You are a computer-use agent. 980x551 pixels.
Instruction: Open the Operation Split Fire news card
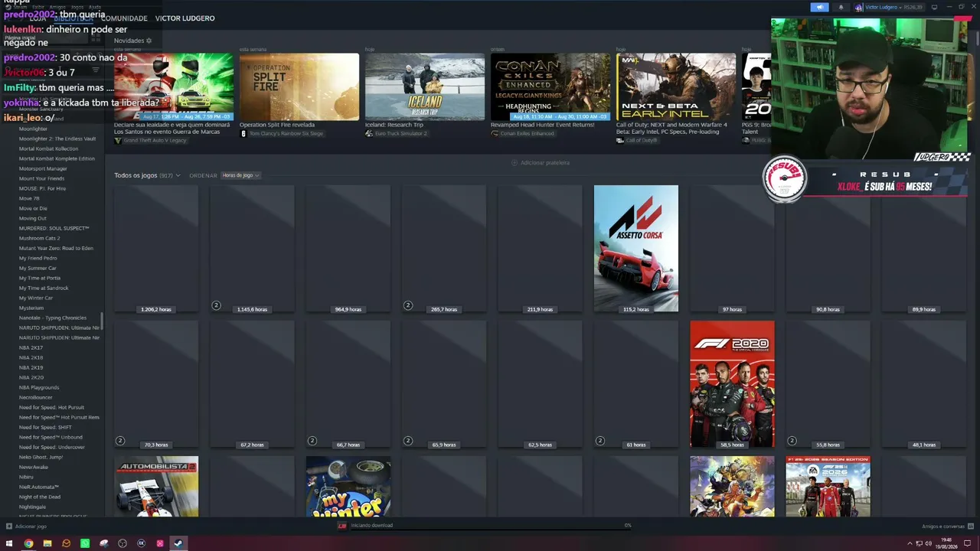click(x=299, y=87)
